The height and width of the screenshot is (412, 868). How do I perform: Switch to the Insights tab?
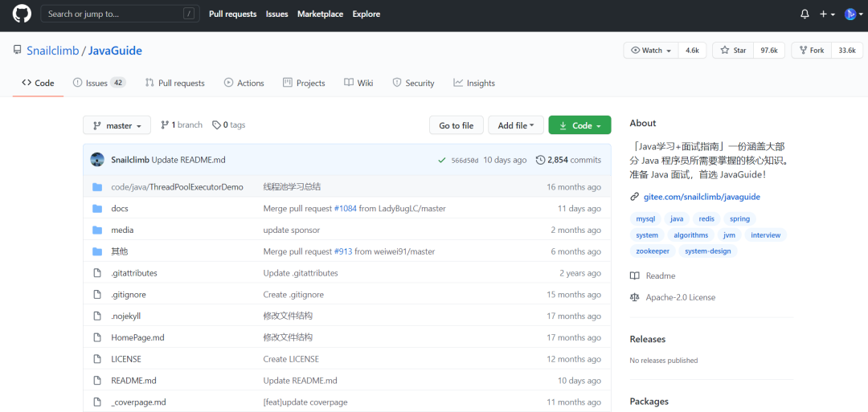474,83
